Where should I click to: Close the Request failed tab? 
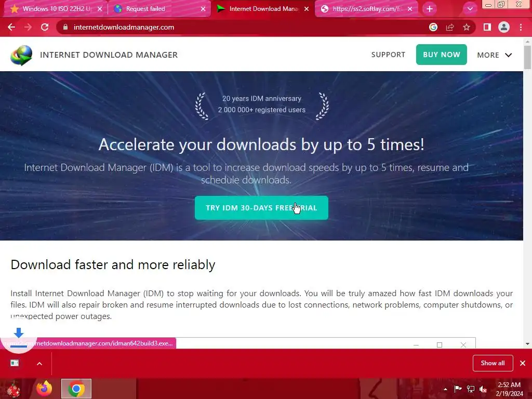203,9
